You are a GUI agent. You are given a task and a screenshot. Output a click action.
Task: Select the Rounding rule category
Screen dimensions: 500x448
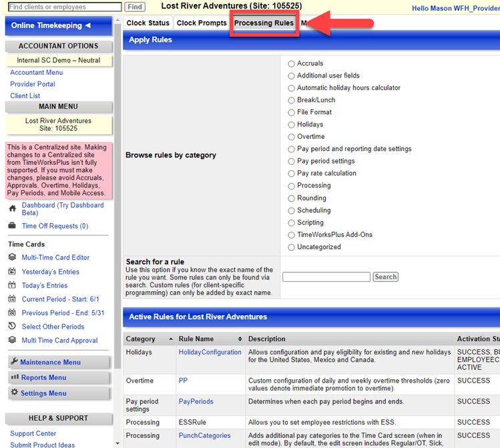click(x=291, y=198)
